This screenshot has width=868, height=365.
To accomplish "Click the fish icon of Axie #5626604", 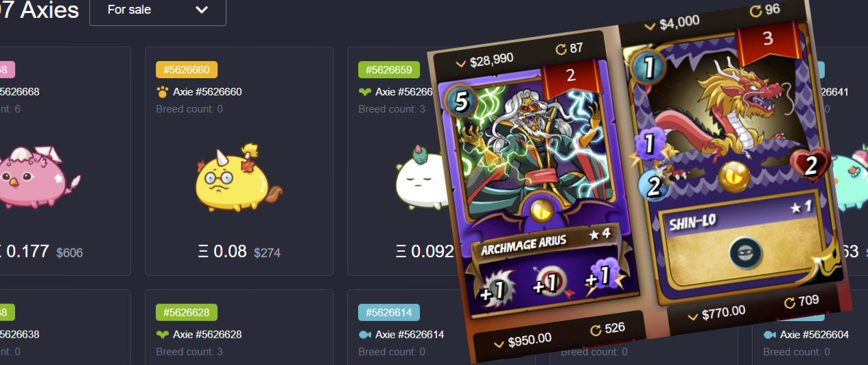I will tap(769, 335).
